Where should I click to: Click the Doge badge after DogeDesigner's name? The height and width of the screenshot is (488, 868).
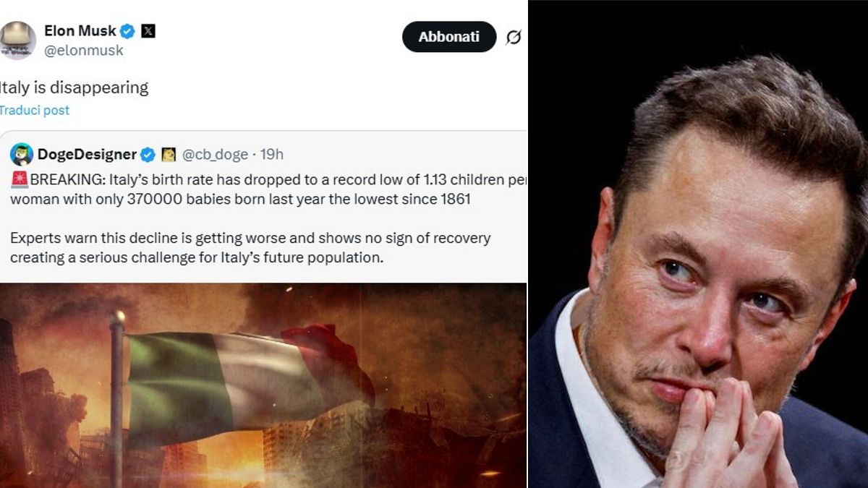click(169, 155)
